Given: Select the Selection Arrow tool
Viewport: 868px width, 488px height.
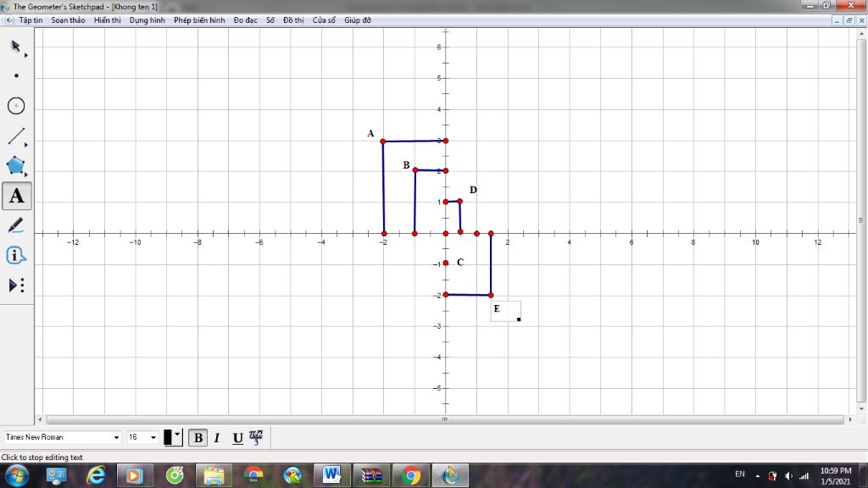Looking at the screenshot, I should [15, 46].
